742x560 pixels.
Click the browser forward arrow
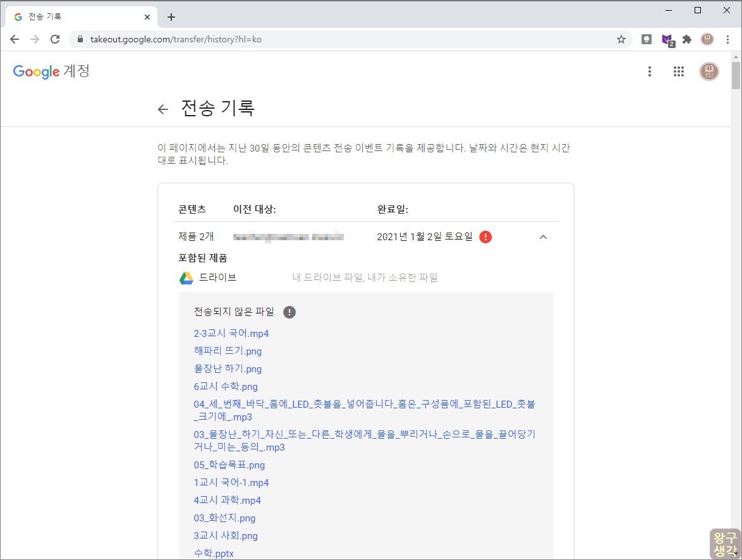tap(35, 39)
